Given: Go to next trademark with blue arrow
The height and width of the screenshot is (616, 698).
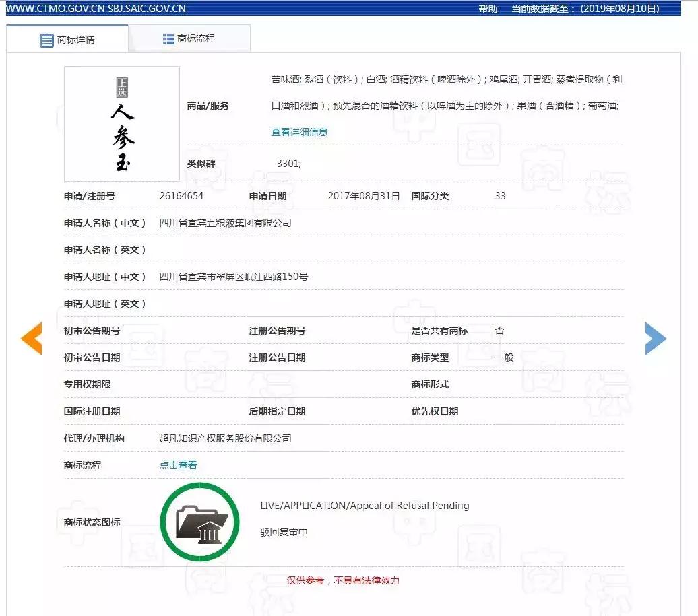Looking at the screenshot, I should [x=656, y=339].
